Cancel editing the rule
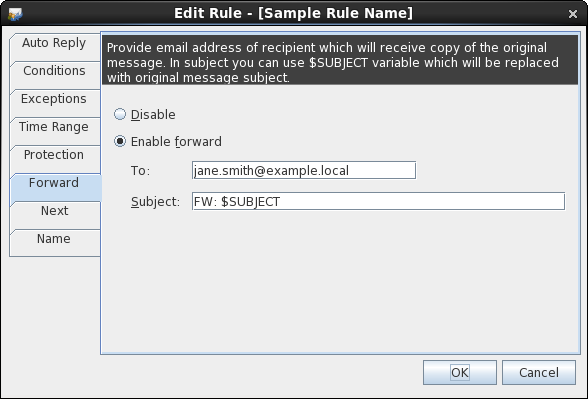 [x=539, y=372]
